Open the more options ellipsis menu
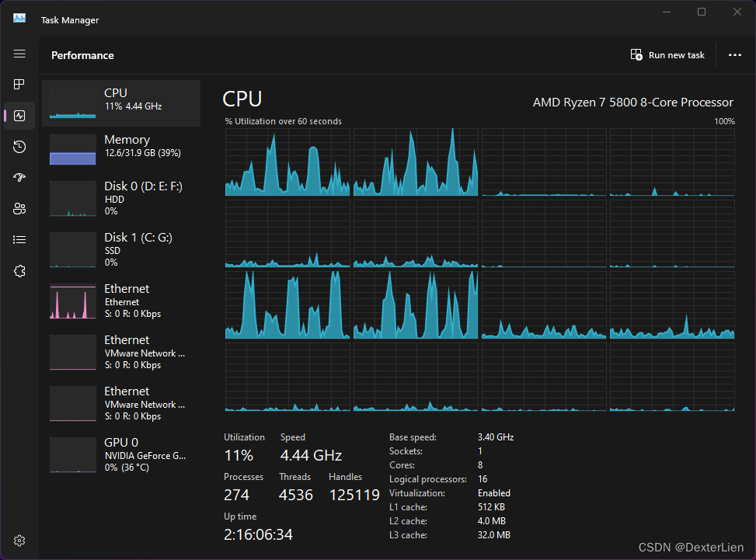Viewport: 756px width, 560px height. tap(734, 54)
